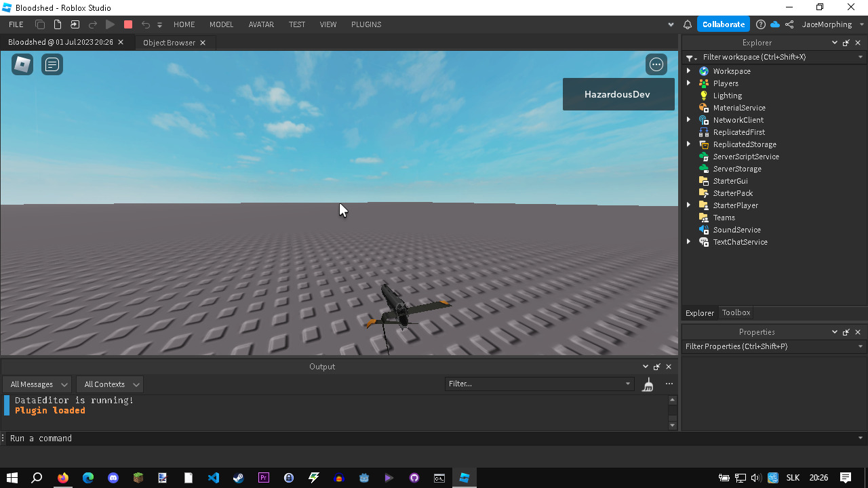Open the All Messages dropdown
This screenshot has width=868, height=488.
37,384
